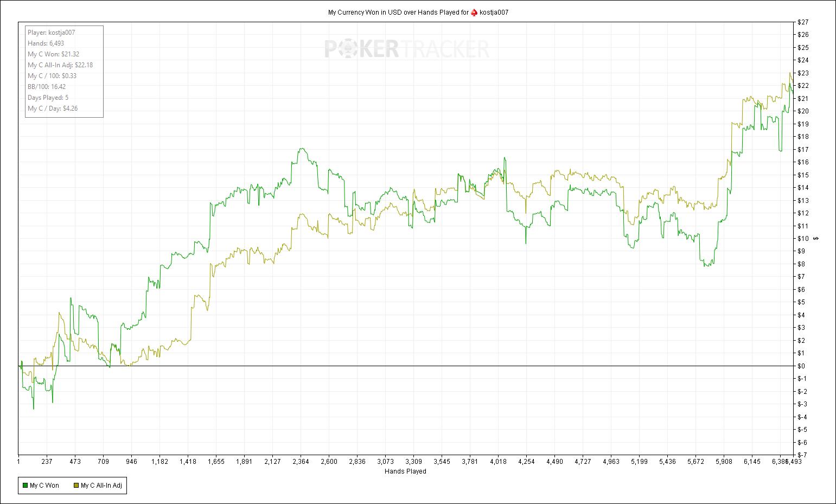Click the Days Played: 5 stat
836x504 pixels.
[48, 98]
